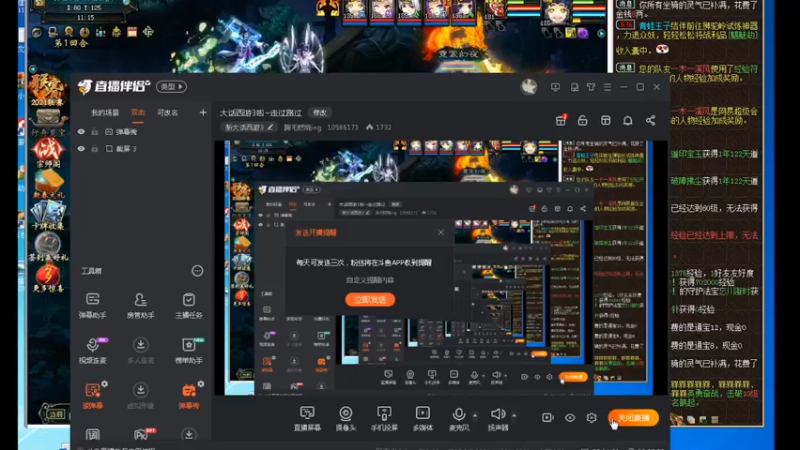Click user avatar in title bar
Screen dimensions: 800x450
point(529,87)
